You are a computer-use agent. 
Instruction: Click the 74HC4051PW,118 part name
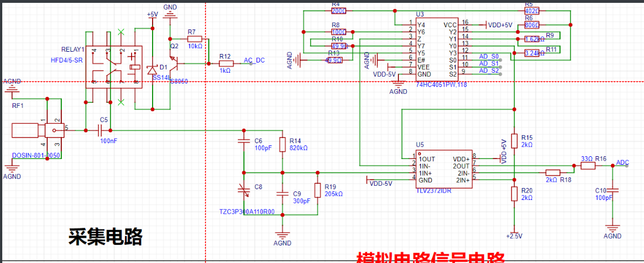(x=440, y=85)
